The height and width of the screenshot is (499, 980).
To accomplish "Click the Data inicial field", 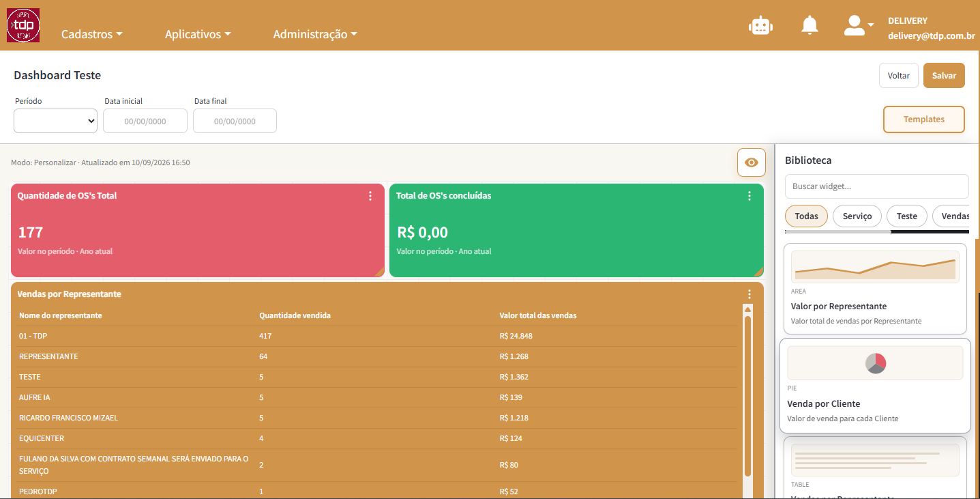I will coord(145,121).
